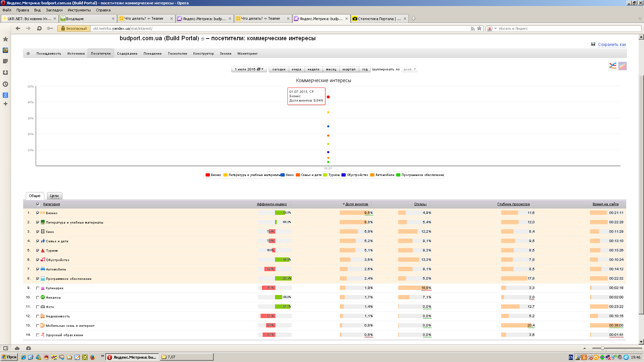This screenshot has height=362, width=644.
Task: Click the EN language indicator in tray
Action: point(571,357)
